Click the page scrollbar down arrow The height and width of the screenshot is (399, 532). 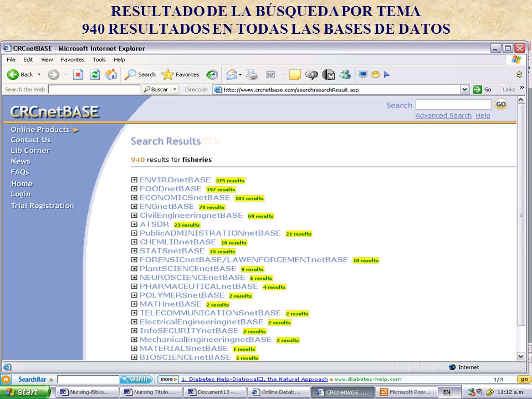520,356
